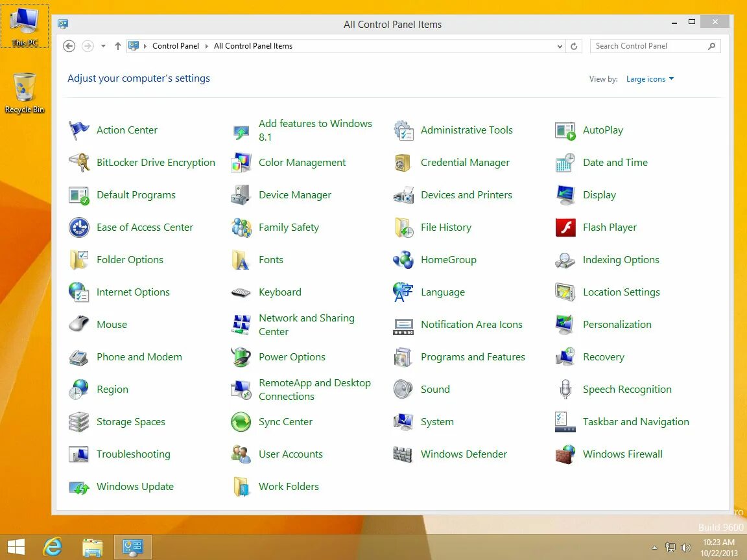
Task: Click the taskbar clock and date
Action: pyautogui.click(x=719, y=548)
